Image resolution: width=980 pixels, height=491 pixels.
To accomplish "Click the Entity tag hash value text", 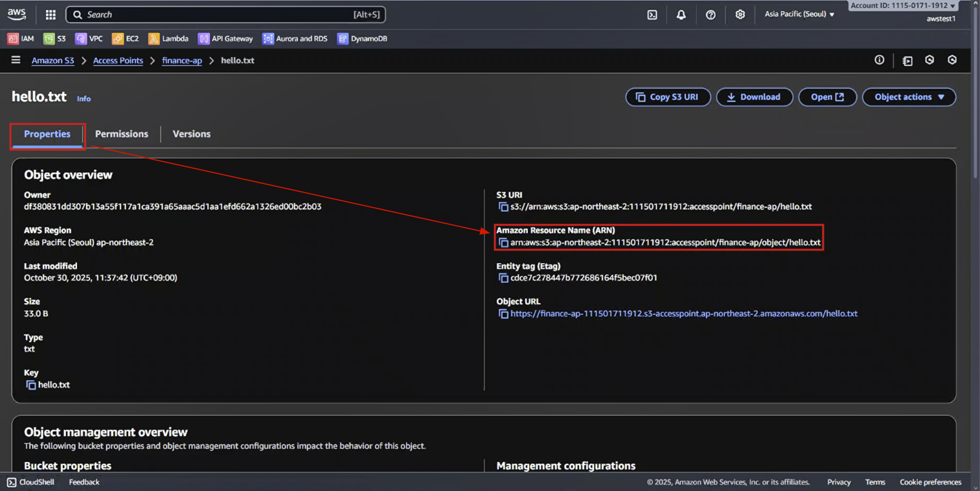I will 584,278.
